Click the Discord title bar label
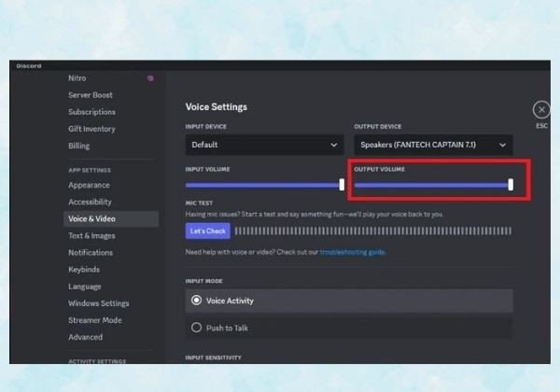The image size is (560, 392). click(x=29, y=66)
